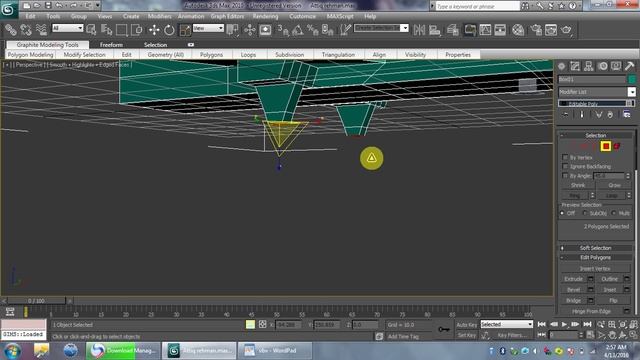Image resolution: width=640 pixels, height=360 pixels.
Task: Click Align tool icon
Action: pos(435,30)
